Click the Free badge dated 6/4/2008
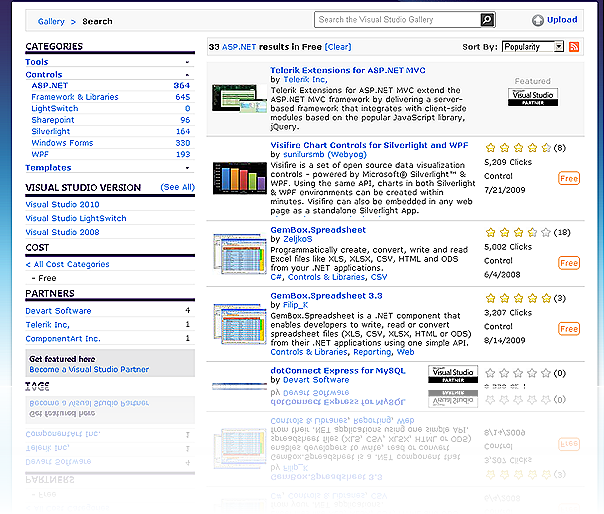This screenshot has width=604, height=514. click(x=569, y=263)
